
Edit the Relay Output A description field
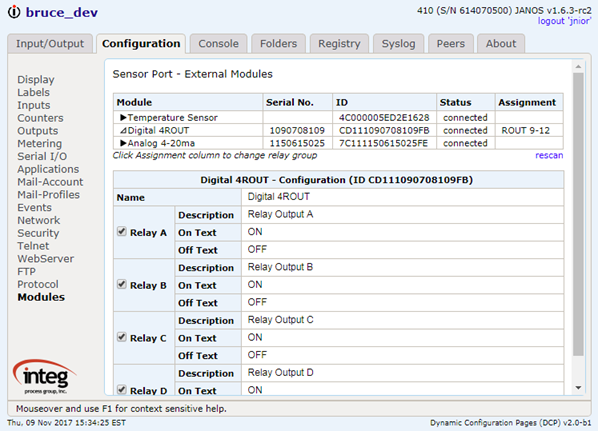[x=402, y=214]
